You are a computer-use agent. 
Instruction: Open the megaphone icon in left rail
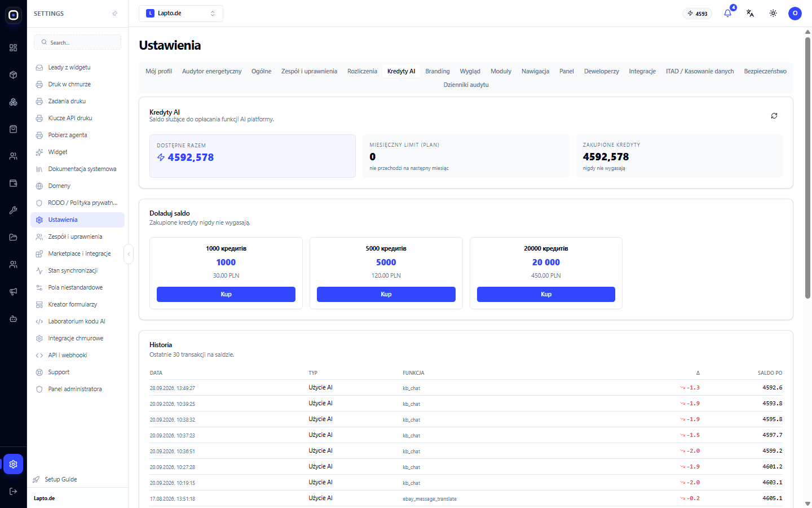(x=14, y=292)
